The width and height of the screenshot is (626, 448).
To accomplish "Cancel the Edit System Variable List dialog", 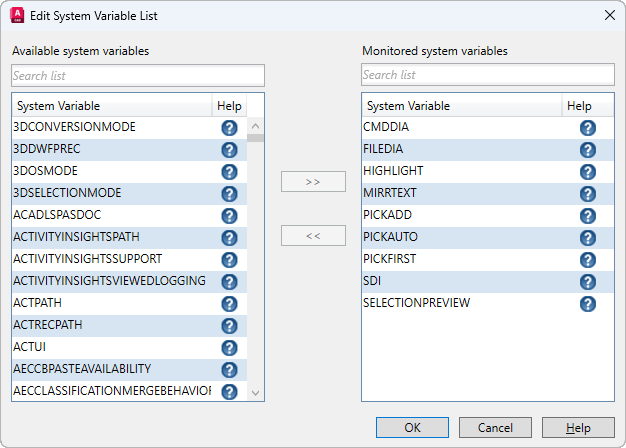I will 495,428.
